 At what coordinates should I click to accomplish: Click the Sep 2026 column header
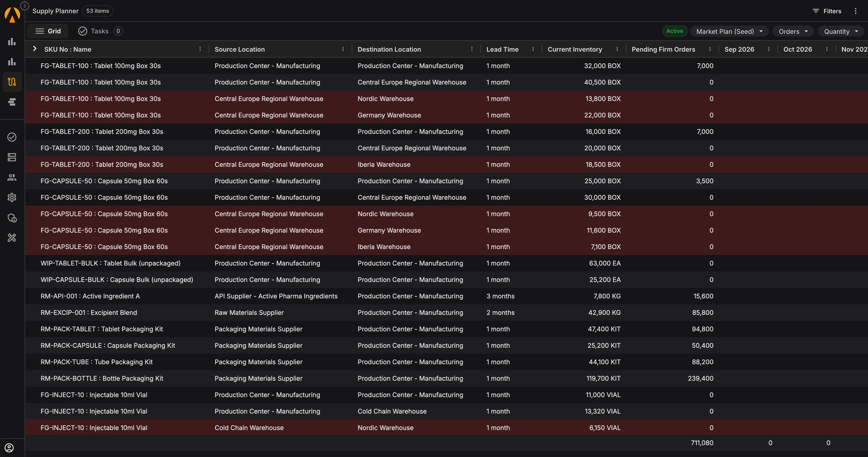point(739,49)
